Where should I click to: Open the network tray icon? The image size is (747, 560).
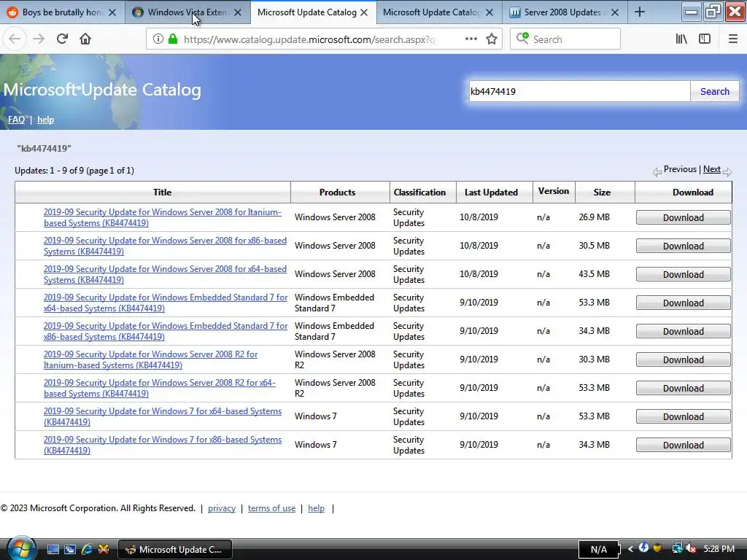pyautogui.click(x=676, y=548)
